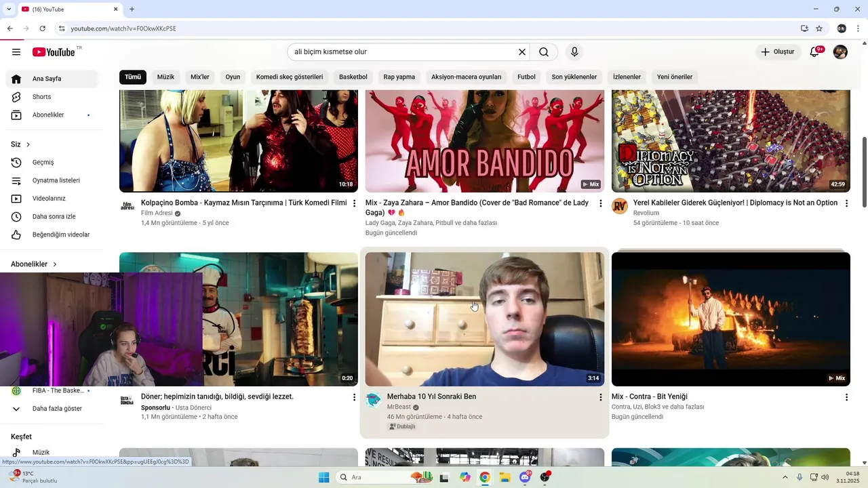Screen dimensions: 868x488
Task: Open the Windows Start menu
Action: click(323, 477)
